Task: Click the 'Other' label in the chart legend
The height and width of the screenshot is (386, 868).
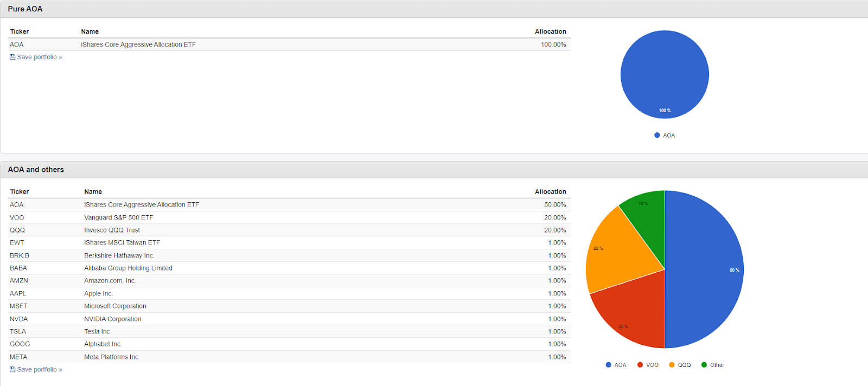Action: click(x=717, y=365)
